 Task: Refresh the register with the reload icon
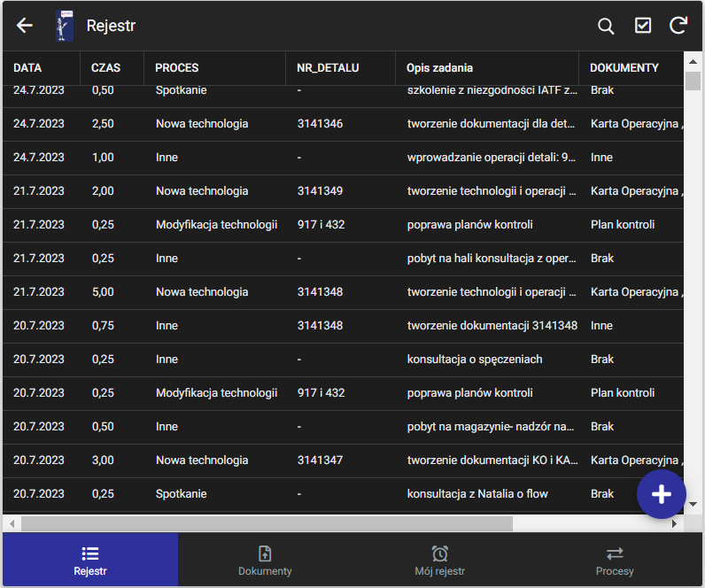pyautogui.click(x=678, y=26)
